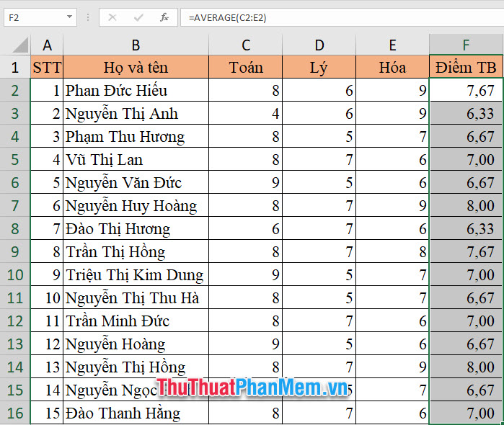Open Insert Function fx dialog
The image size is (504, 425).
pyautogui.click(x=164, y=17)
